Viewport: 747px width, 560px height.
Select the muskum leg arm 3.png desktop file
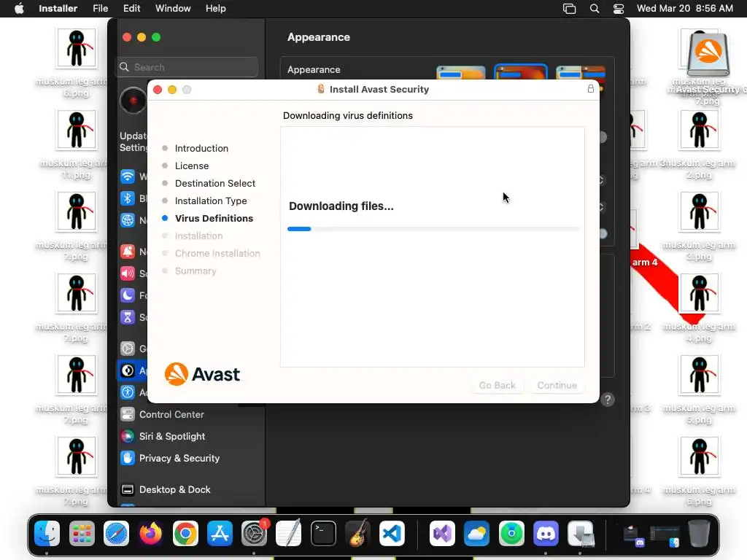click(x=699, y=212)
